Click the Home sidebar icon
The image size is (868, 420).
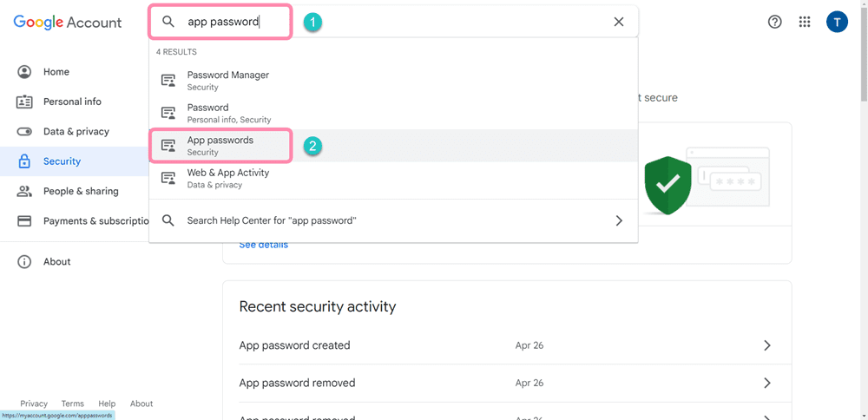point(24,72)
